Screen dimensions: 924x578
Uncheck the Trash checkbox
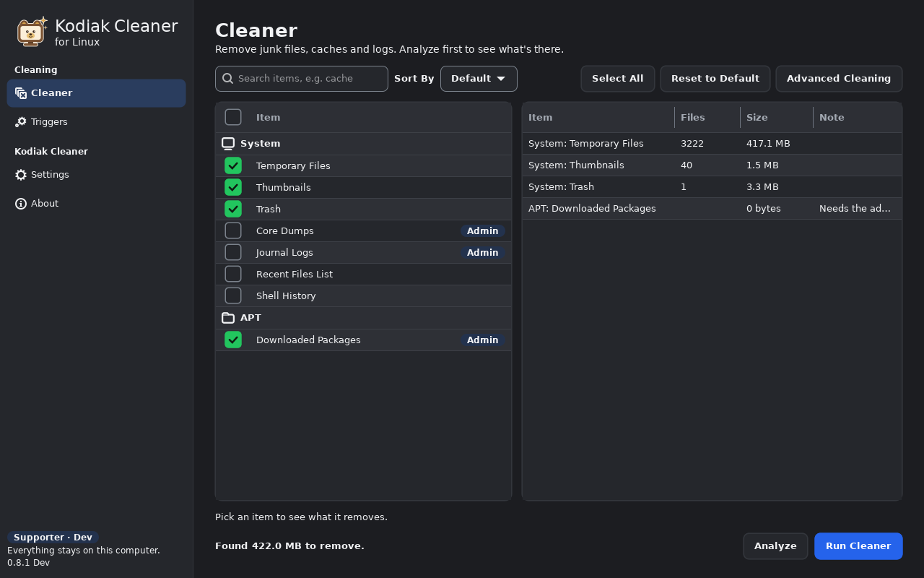233,209
